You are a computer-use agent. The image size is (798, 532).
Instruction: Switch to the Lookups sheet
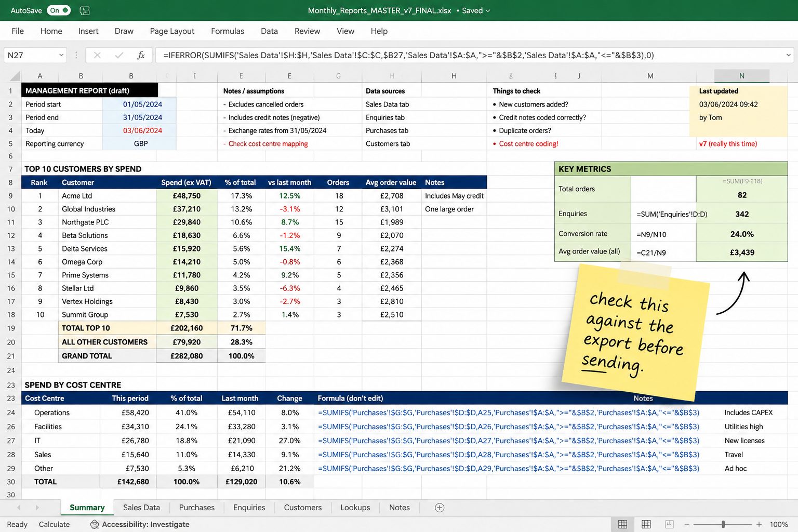355,508
